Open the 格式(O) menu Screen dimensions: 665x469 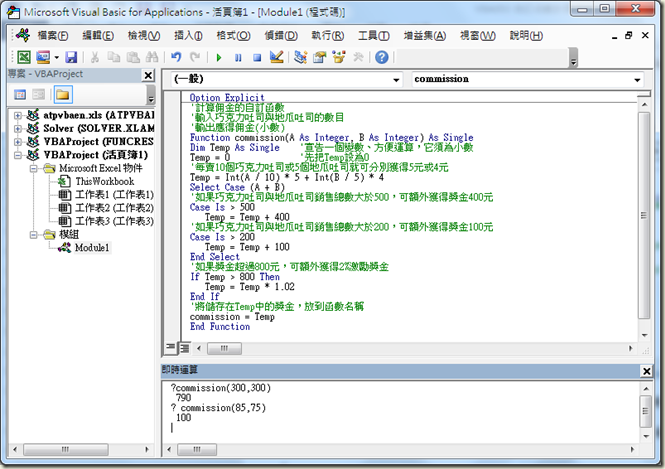click(x=233, y=36)
